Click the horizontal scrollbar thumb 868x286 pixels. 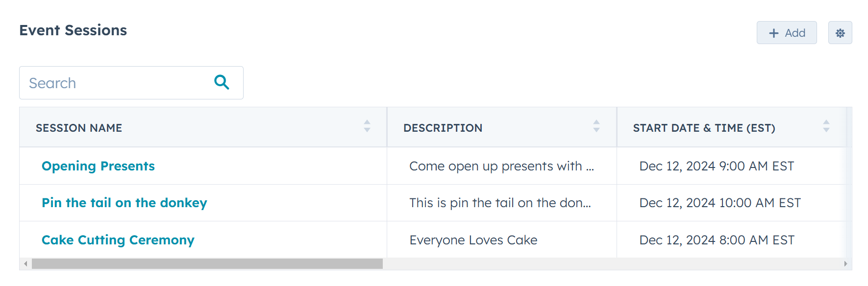[x=207, y=264]
